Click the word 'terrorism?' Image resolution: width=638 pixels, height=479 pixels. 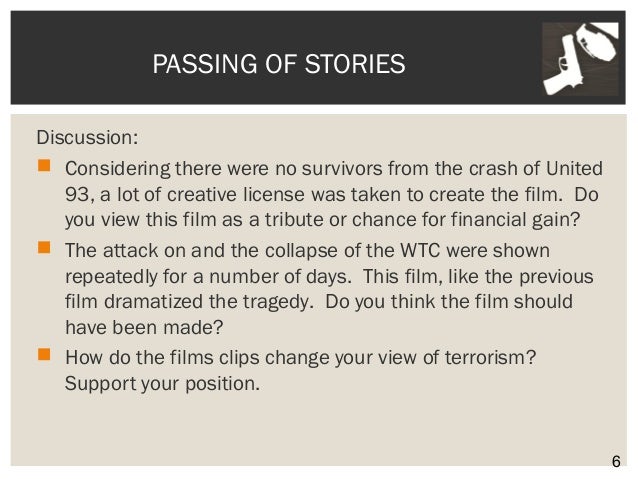[x=490, y=357]
